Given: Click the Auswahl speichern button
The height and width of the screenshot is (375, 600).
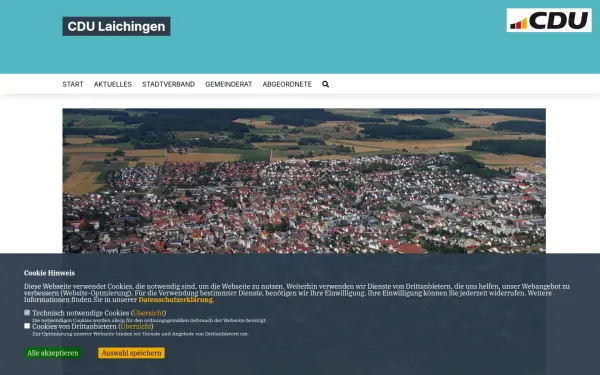Looking at the screenshot, I should pyautogui.click(x=131, y=353).
